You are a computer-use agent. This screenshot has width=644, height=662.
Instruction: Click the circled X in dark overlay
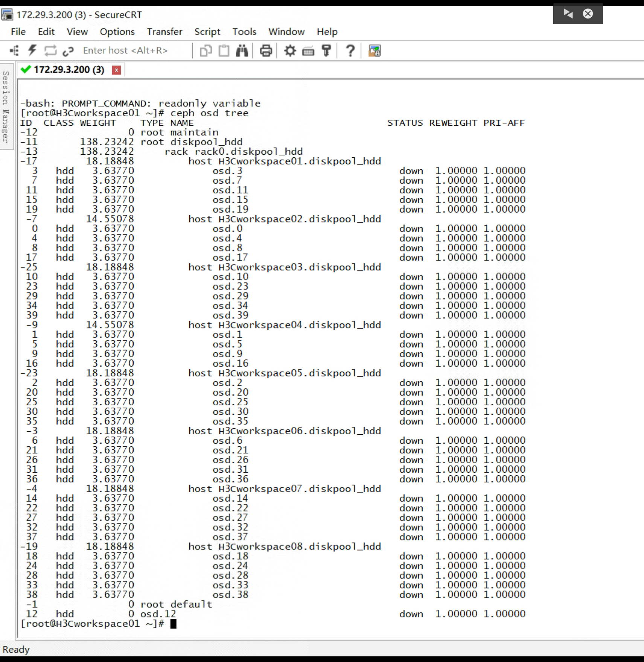[588, 14]
